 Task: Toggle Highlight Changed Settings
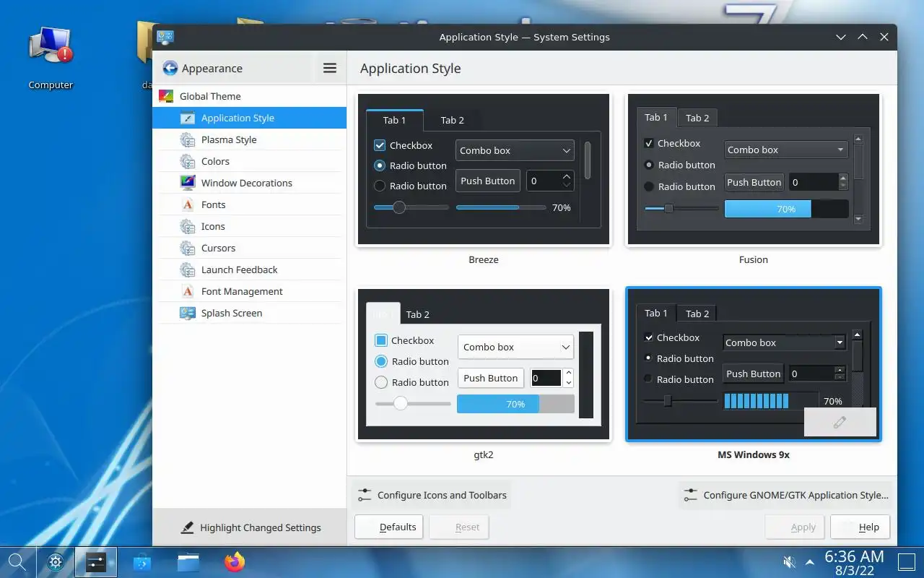coord(250,527)
